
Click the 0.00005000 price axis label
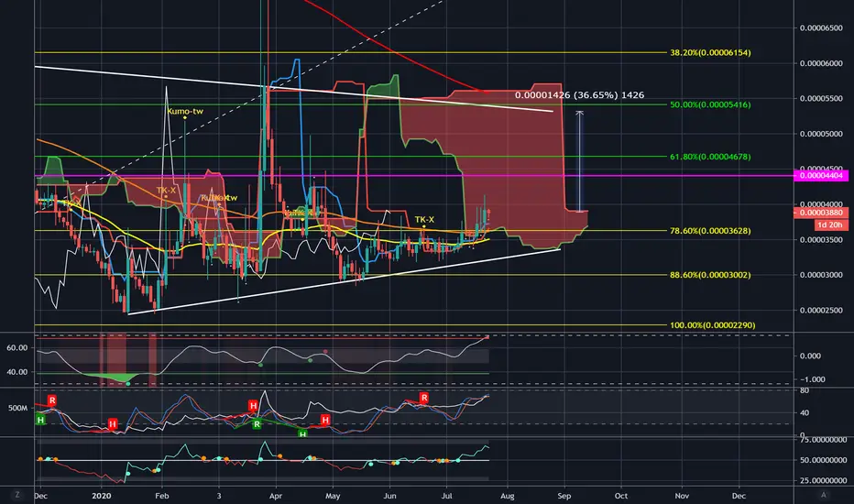point(821,134)
